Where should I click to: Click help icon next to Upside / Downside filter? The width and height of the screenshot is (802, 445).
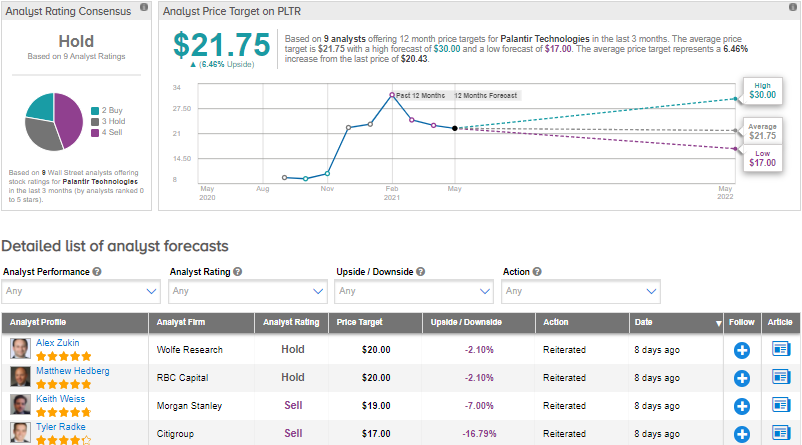pyautogui.click(x=421, y=271)
